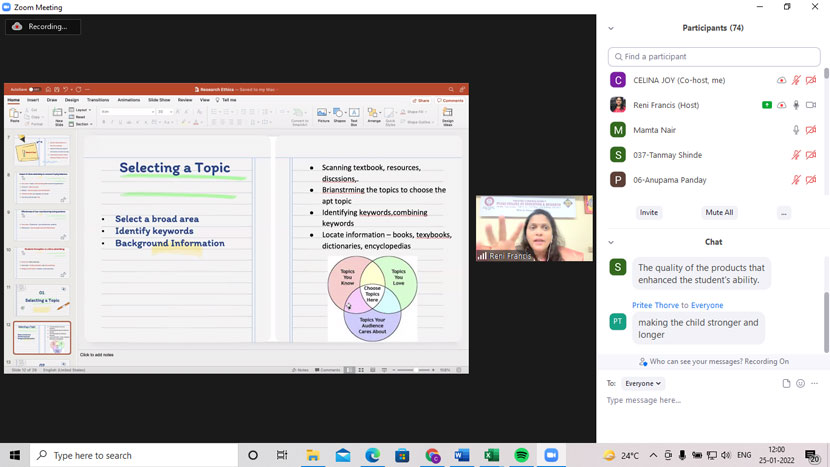Click Reni Francis's video camera icon
Screen dimensions: 830x467
coord(811,105)
